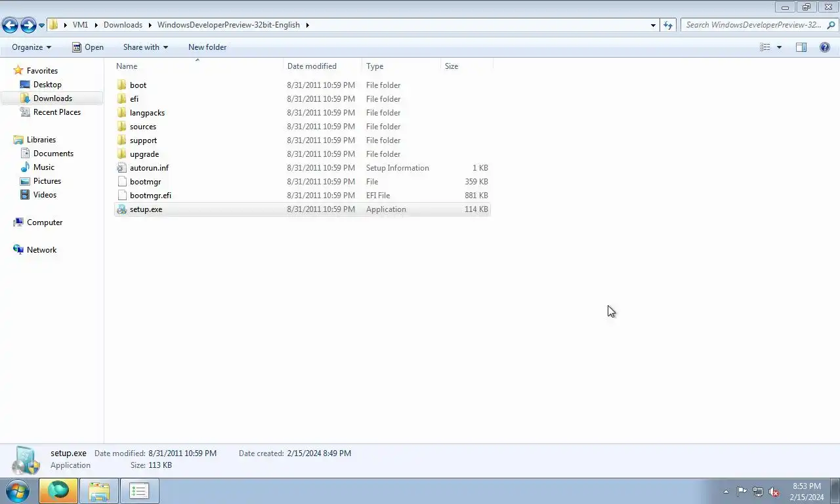Screen dimensions: 840x504
Task: Open the Share with menu
Action: point(146,47)
